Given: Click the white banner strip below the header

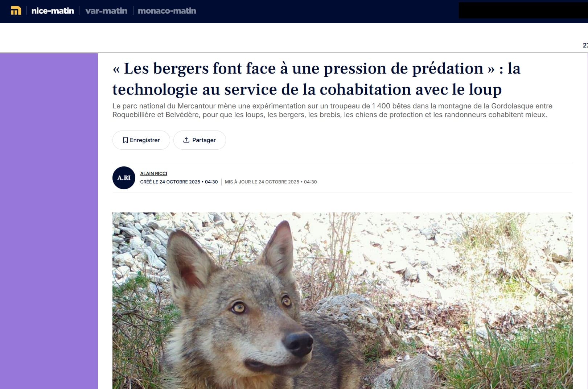Looking at the screenshot, I should (294, 38).
